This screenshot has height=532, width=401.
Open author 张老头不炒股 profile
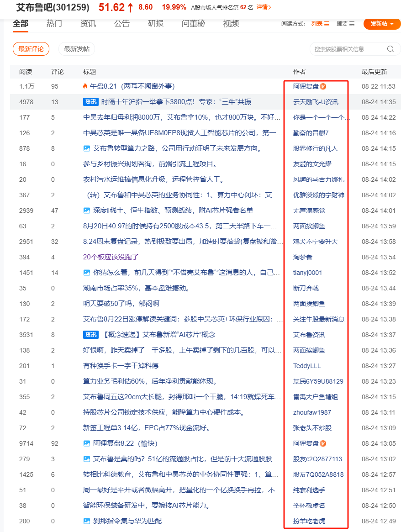[x=312, y=428]
